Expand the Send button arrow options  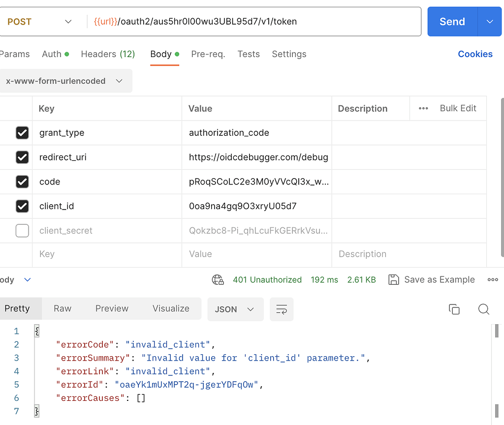point(490,22)
